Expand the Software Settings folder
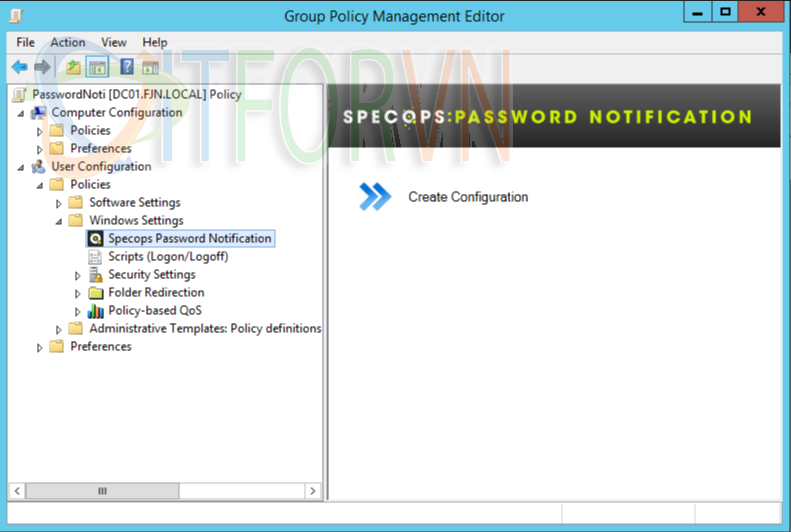The image size is (791, 532). click(x=59, y=203)
